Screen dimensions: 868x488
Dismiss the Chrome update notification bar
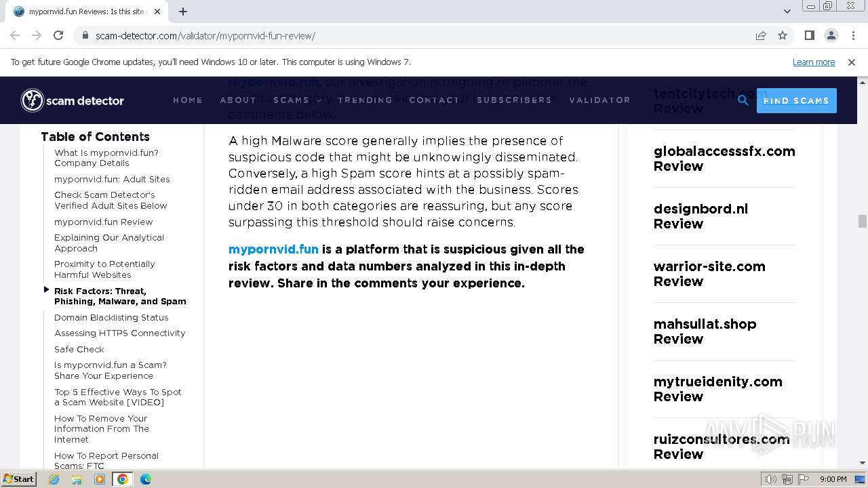coord(852,62)
